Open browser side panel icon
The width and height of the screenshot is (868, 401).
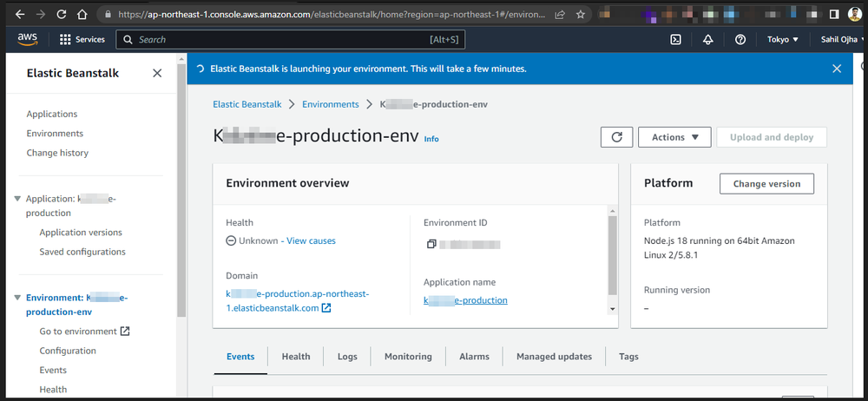834,15
